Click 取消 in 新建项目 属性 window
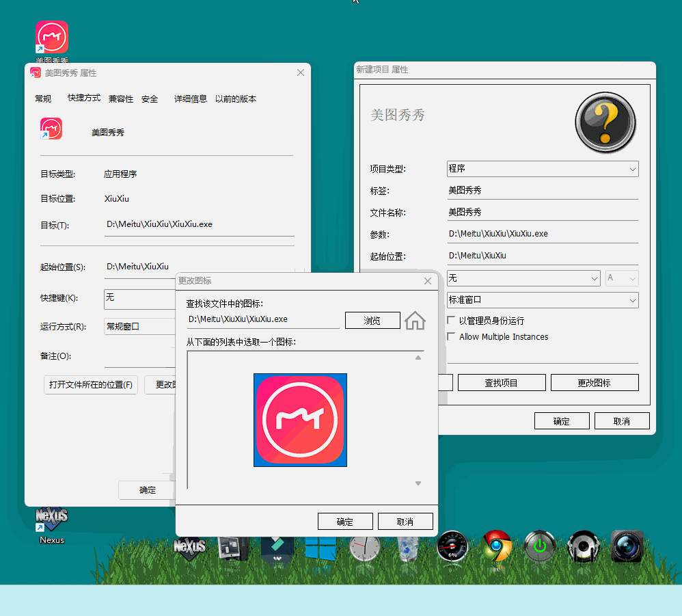Image resolution: width=682 pixels, height=616 pixels. 622,420
